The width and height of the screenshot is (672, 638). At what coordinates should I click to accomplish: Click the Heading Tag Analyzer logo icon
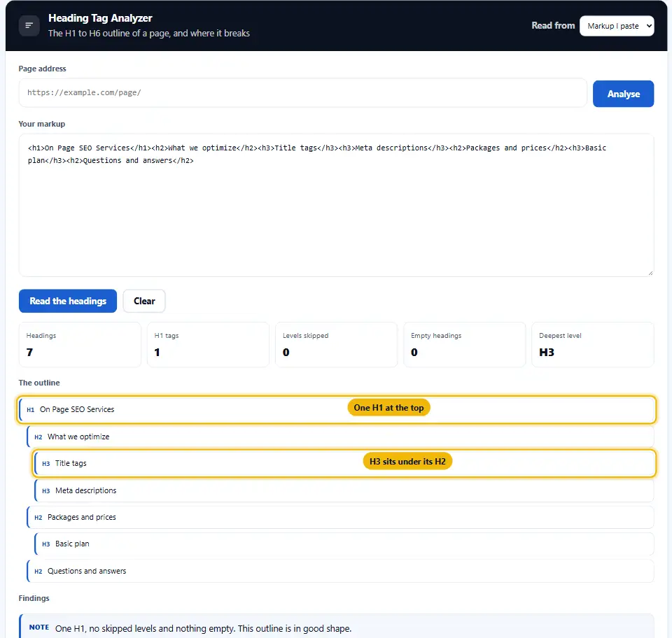point(29,26)
